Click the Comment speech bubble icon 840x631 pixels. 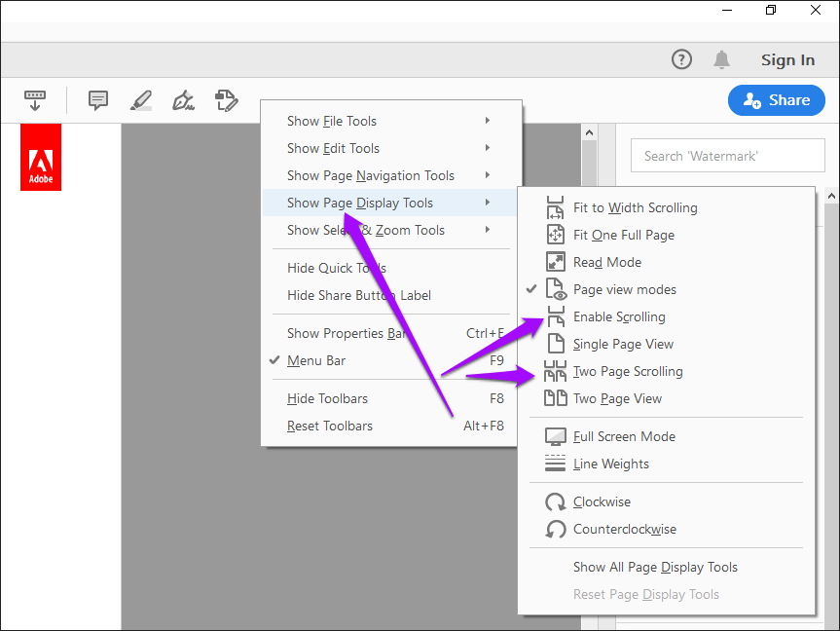(97, 100)
